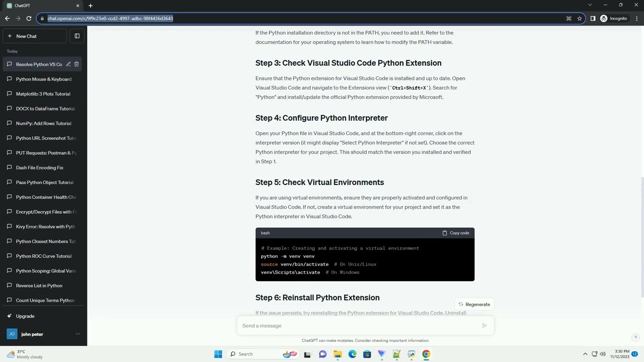Reload the current page
Image resolution: width=644 pixels, height=362 pixels.
(x=29, y=19)
